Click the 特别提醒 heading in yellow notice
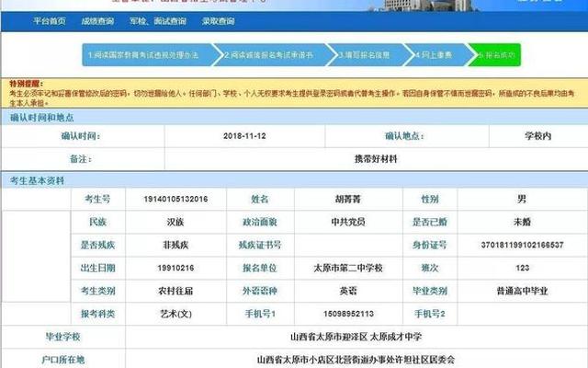This screenshot has height=368, width=588. 27,84
